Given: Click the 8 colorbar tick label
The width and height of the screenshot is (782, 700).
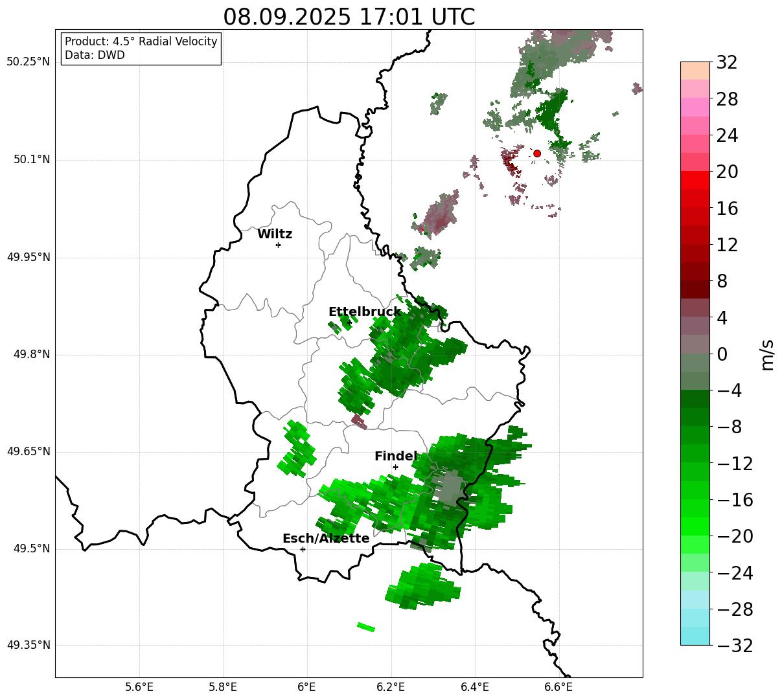Looking at the screenshot, I should pyautogui.click(x=722, y=282).
